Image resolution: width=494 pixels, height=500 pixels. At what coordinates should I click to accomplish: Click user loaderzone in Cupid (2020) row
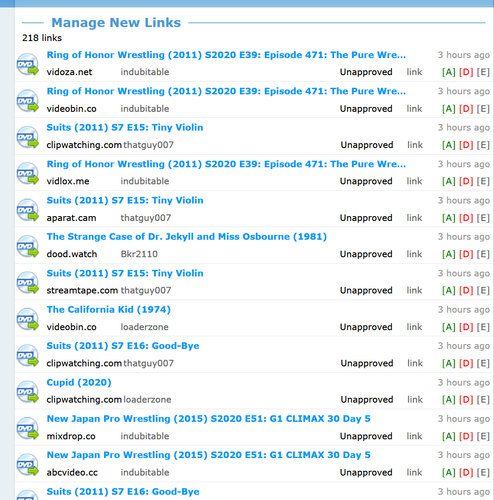(147, 400)
